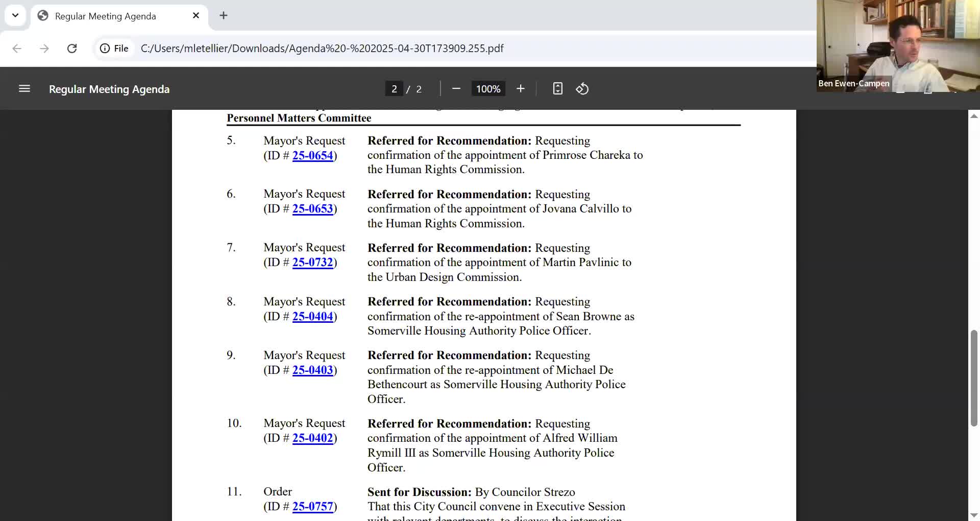Focus the address bar with PDF path
Screen dimensions: 980x521
pos(322,48)
